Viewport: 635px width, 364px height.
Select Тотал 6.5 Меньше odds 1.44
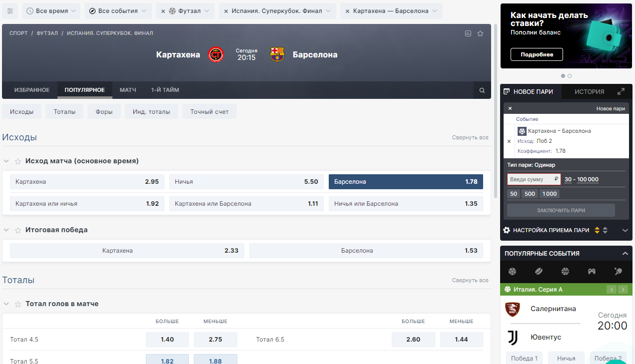tap(462, 340)
